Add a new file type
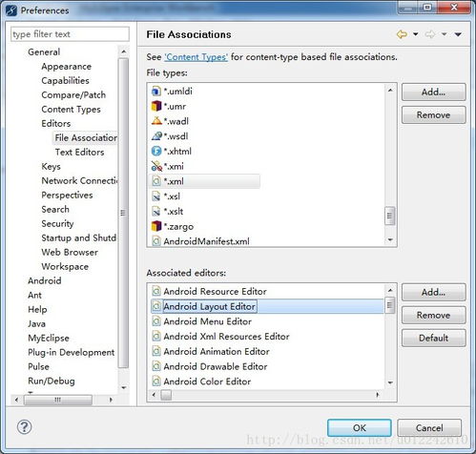Image resolution: width=476 pixels, height=454 pixels. [x=433, y=92]
